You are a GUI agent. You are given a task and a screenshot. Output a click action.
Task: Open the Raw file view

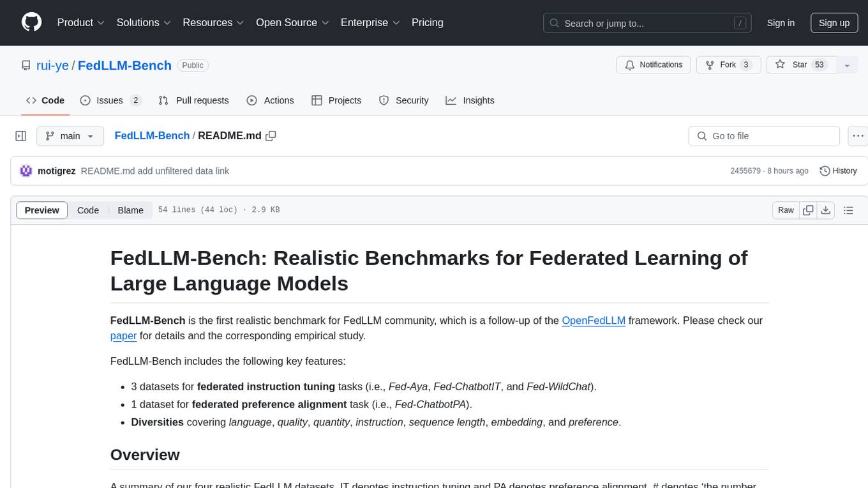(786, 210)
